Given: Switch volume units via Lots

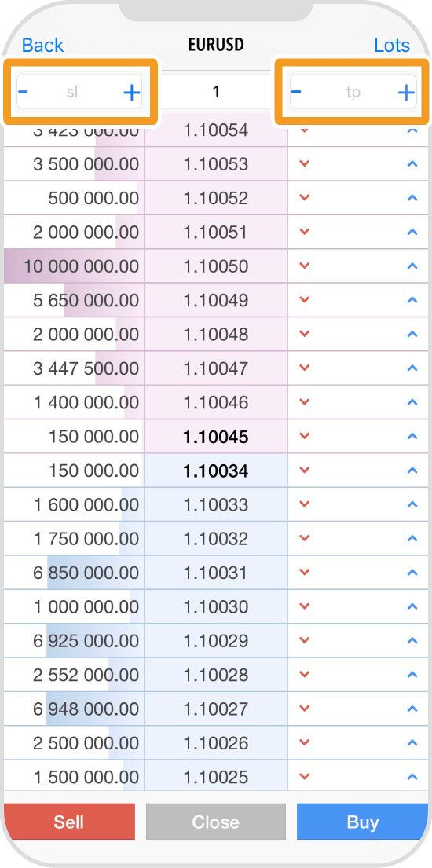Looking at the screenshot, I should pos(392,46).
